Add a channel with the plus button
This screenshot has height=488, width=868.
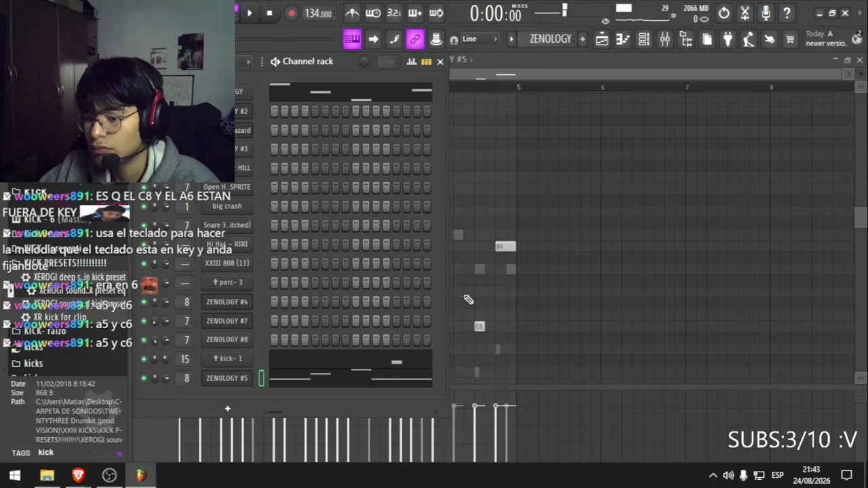pos(228,409)
